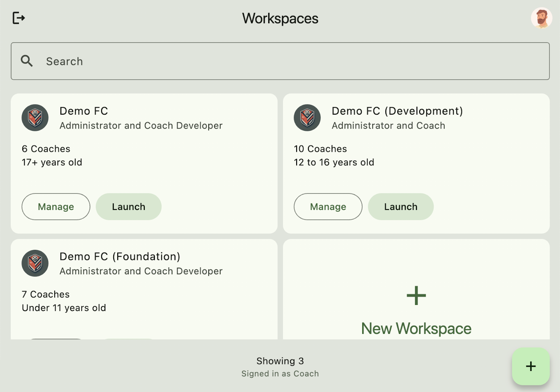Image resolution: width=560 pixels, height=392 pixels.
Task: Click the sign out icon
Action: click(x=19, y=18)
